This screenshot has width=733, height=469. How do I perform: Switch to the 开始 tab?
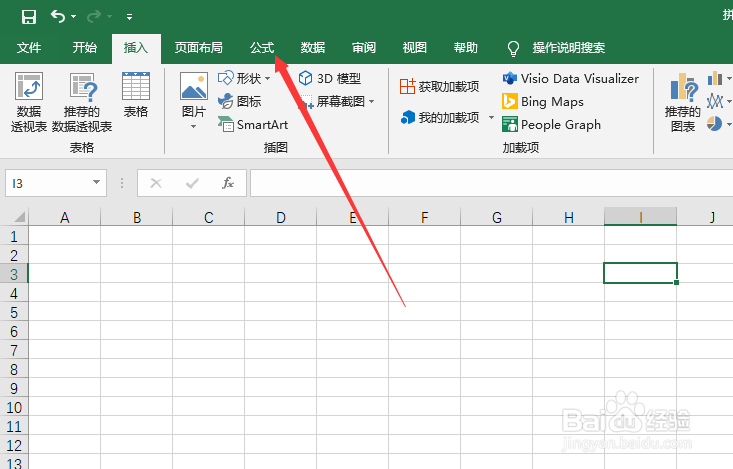85,47
